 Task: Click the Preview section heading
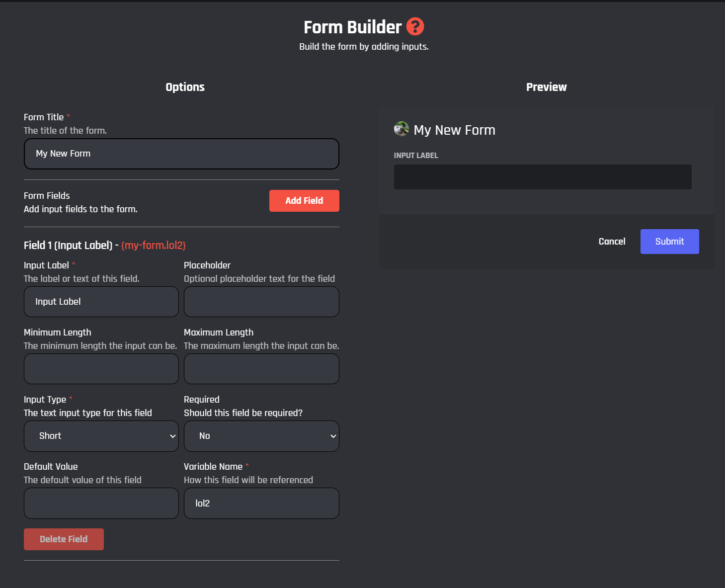point(546,87)
